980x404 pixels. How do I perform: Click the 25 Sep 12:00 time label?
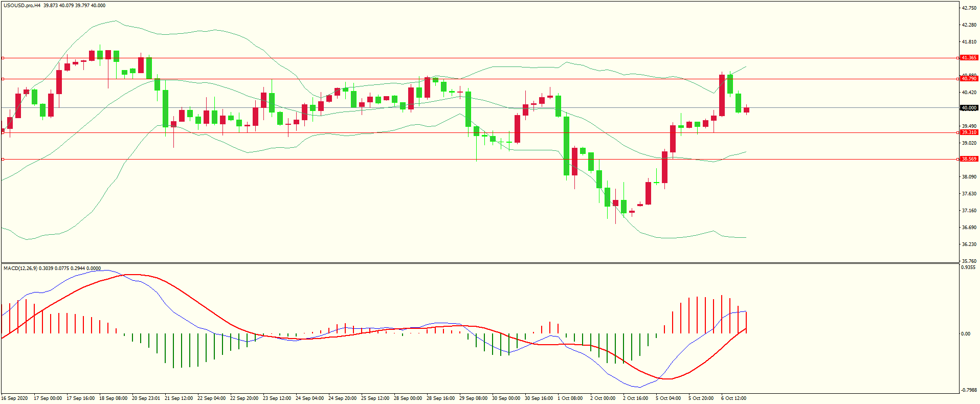[375, 398]
